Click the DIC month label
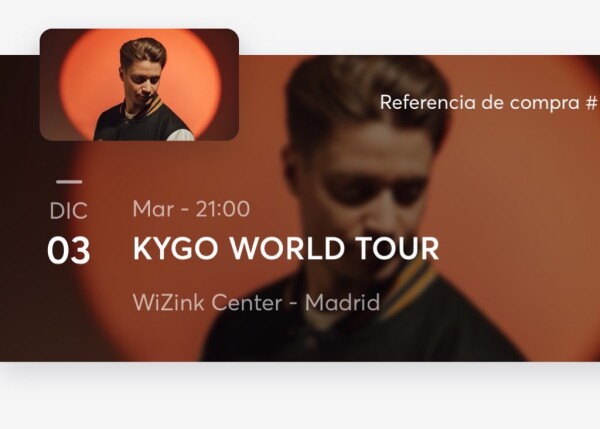This screenshot has width=600, height=429. 68,211
